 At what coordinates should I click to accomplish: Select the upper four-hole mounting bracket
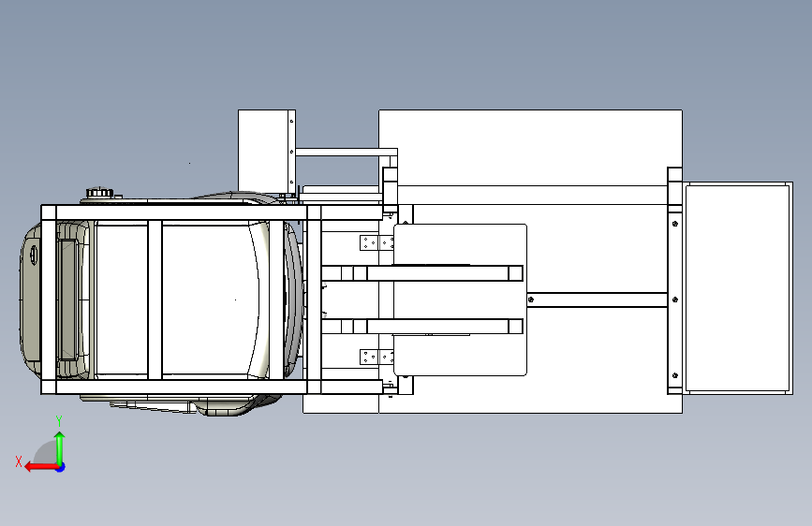tap(377, 242)
